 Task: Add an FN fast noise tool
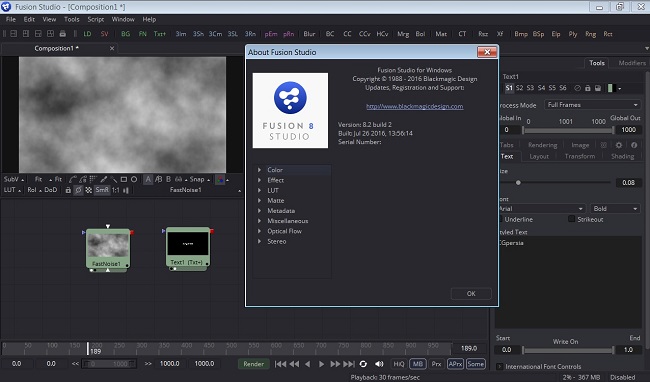click(x=143, y=34)
